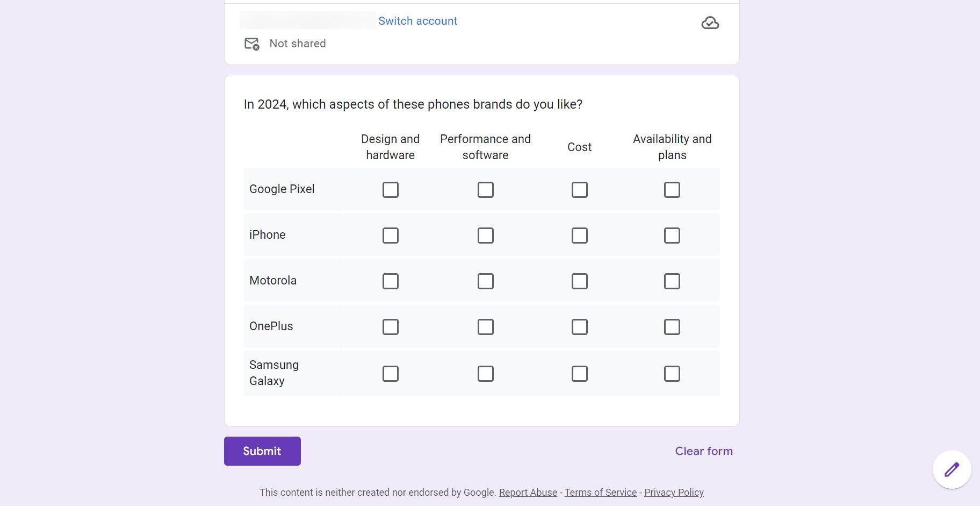Check Availability and plans for iPhone

tap(672, 235)
